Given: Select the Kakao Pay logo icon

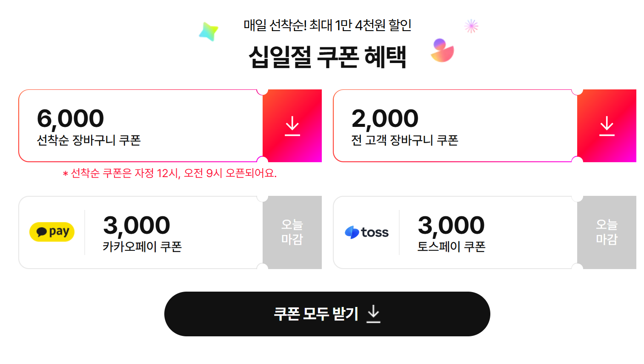Looking at the screenshot, I should [52, 232].
